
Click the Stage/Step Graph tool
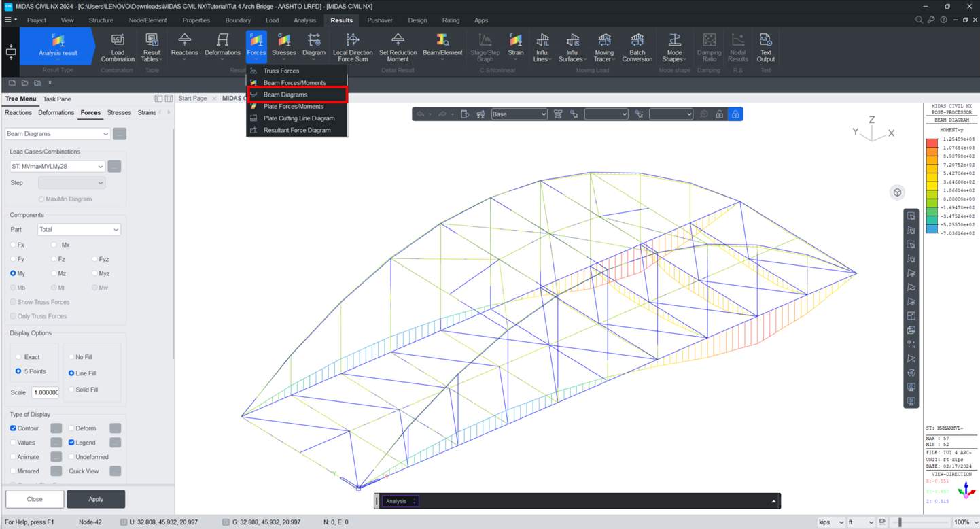click(485, 48)
